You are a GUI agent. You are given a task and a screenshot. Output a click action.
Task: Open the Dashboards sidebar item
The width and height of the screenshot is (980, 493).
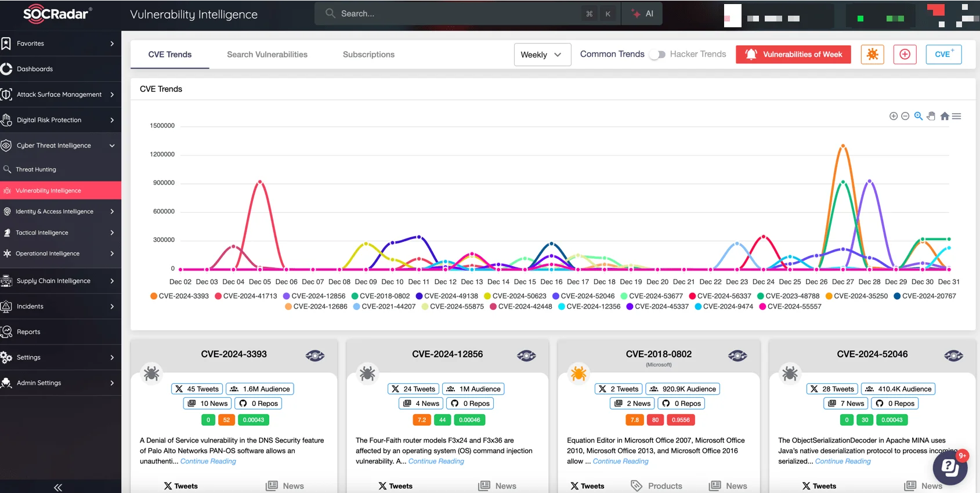tap(60, 69)
